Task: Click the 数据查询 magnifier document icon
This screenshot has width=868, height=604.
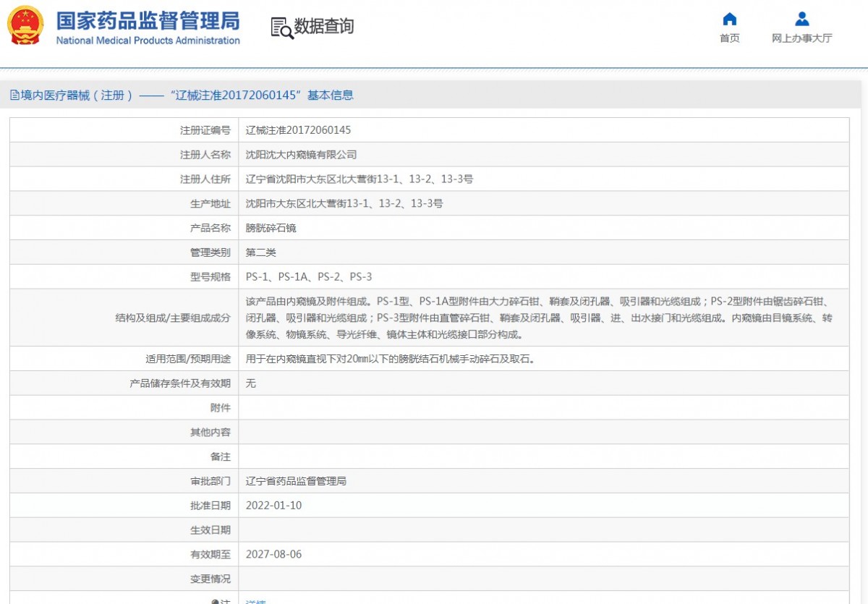Action: (281, 27)
